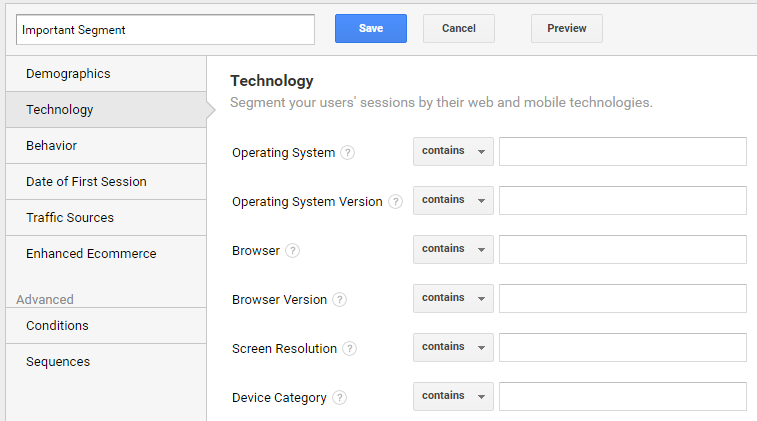This screenshot has width=757, height=421.
Task: Show help tooltip for Browser Version
Action: (340, 299)
